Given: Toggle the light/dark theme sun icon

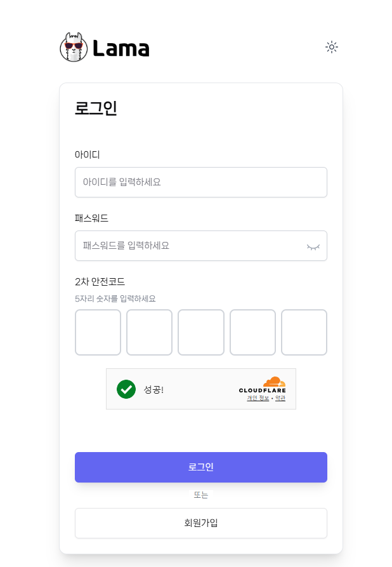Looking at the screenshot, I should click(x=331, y=47).
